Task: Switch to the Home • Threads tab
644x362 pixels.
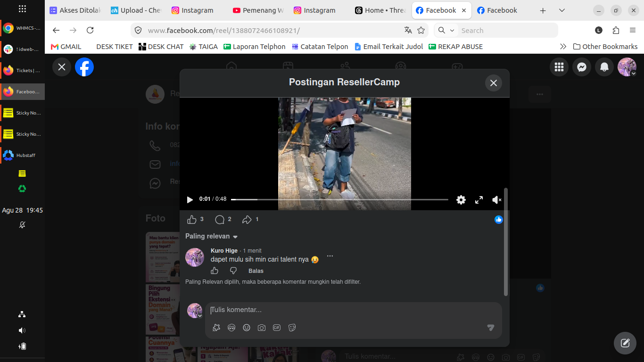Action: [380, 10]
